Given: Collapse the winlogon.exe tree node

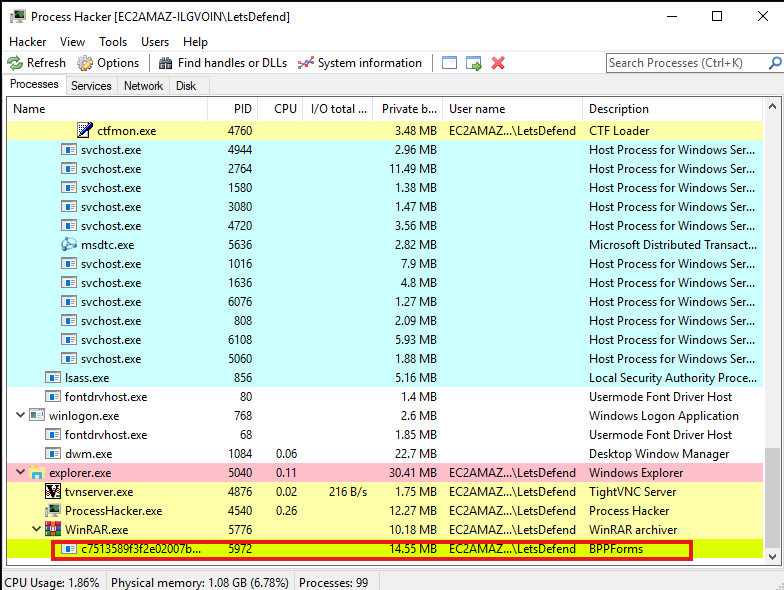Looking at the screenshot, I should point(20,415).
